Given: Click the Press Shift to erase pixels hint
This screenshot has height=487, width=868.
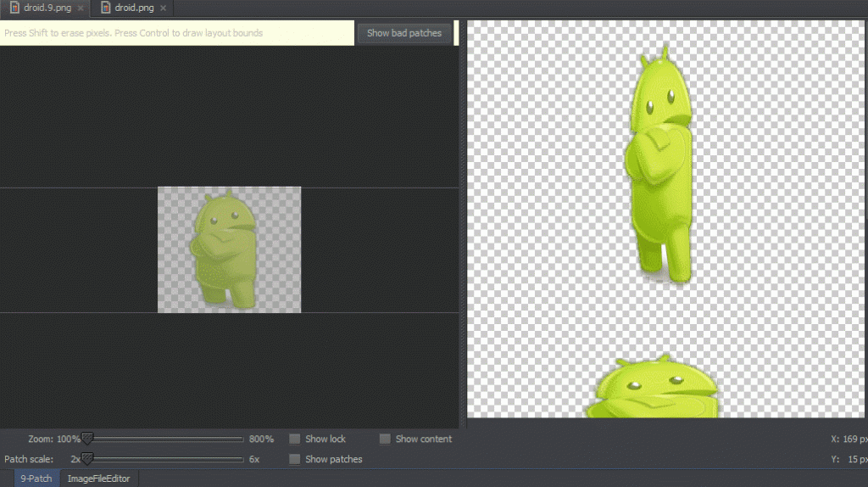Looking at the screenshot, I should coord(133,33).
